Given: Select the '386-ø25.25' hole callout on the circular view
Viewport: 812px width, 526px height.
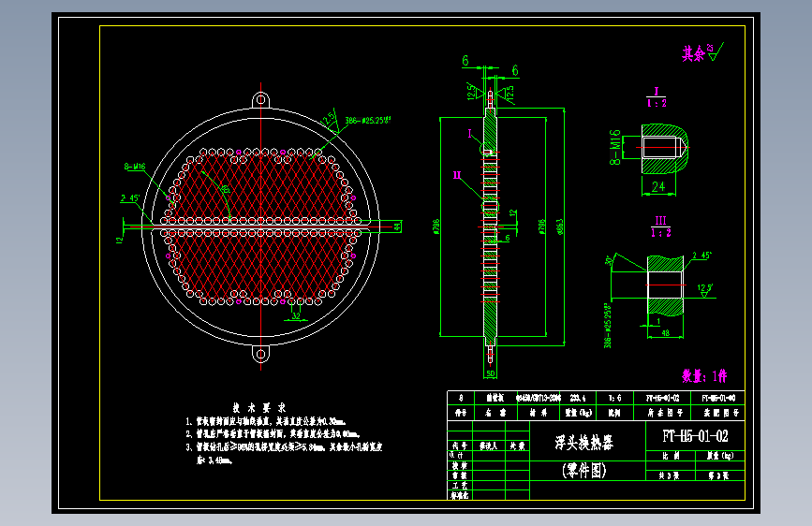Looking at the screenshot, I should (368, 120).
